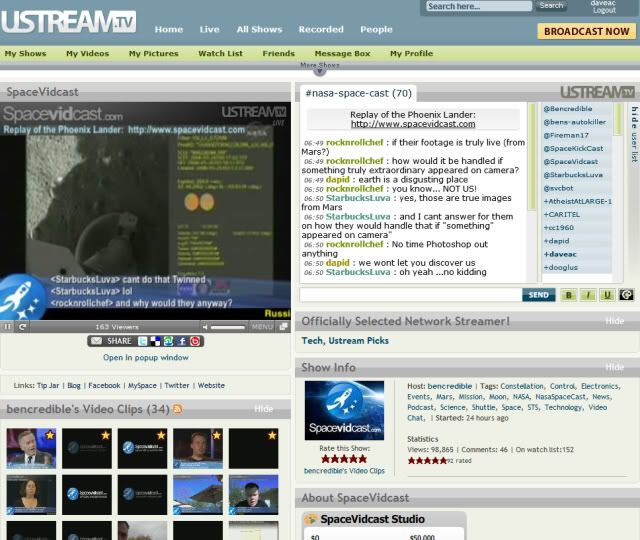
Task: Open the Friends tab
Action: (278, 53)
